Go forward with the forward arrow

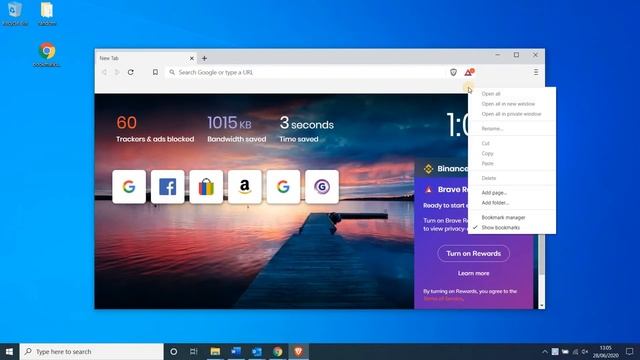[117, 72]
